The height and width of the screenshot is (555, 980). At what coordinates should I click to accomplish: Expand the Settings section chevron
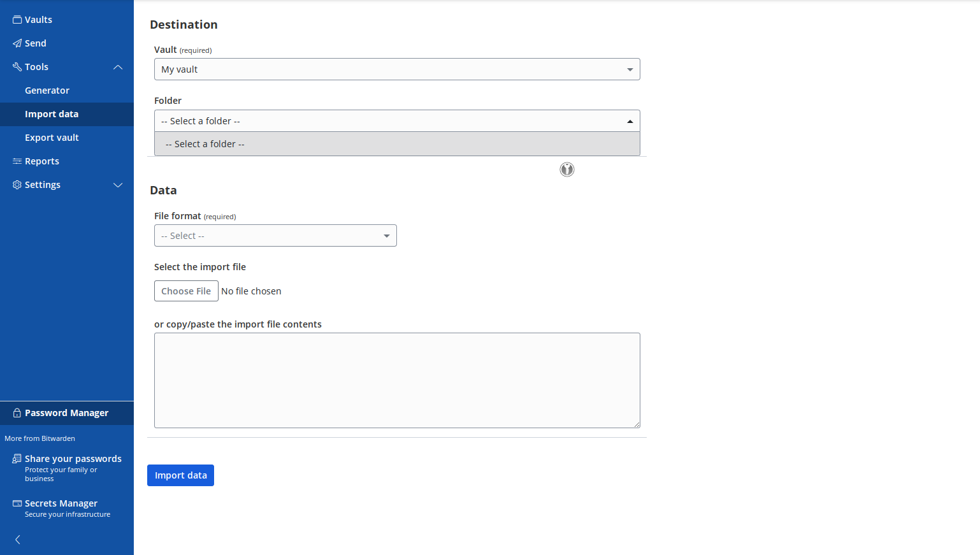(x=118, y=185)
